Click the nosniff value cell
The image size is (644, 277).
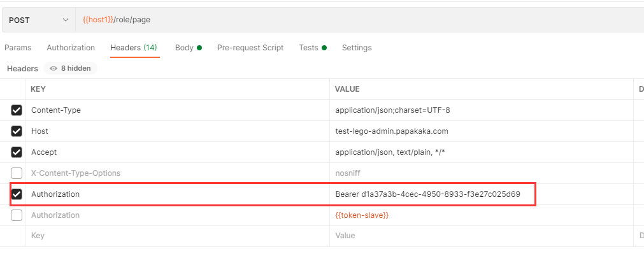coord(482,173)
